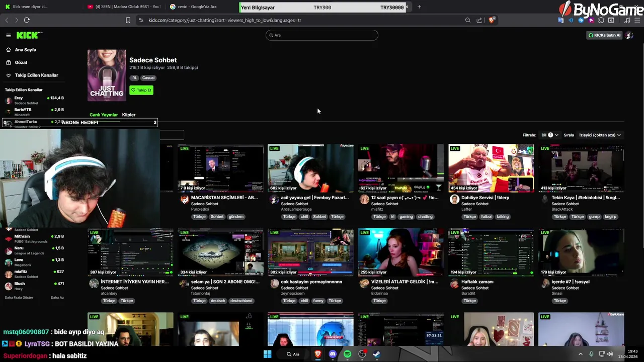Reload the page with the refresh icon
This screenshot has height=362, width=644.
tap(27, 20)
